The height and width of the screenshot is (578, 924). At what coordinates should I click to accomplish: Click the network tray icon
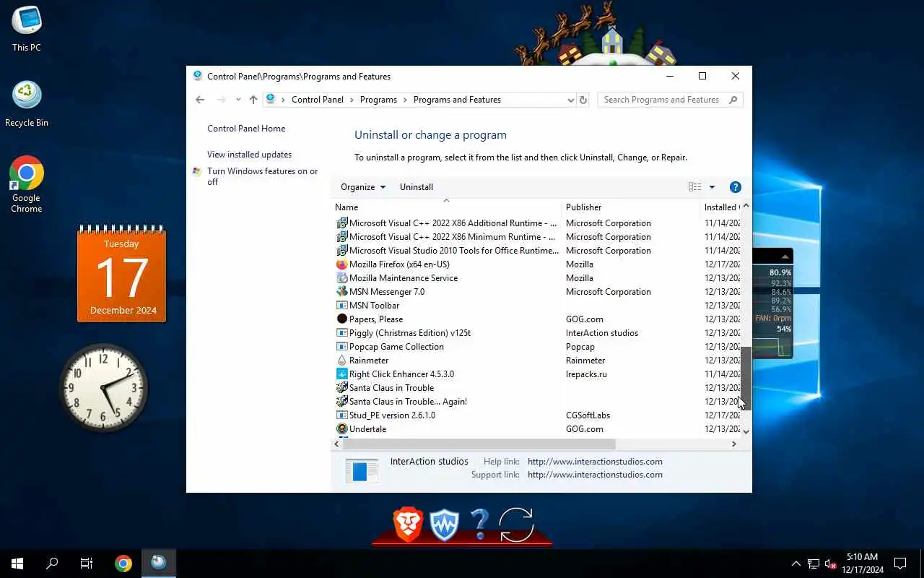coord(814,564)
